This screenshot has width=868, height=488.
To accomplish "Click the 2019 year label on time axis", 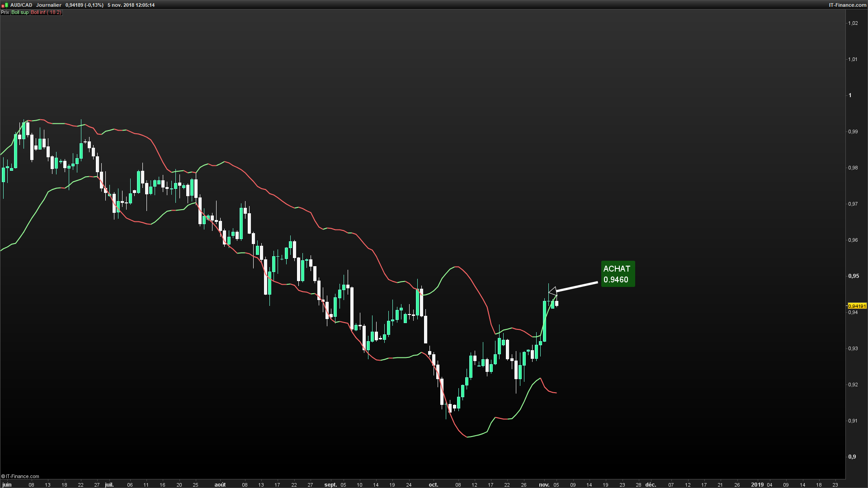I will point(757,484).
